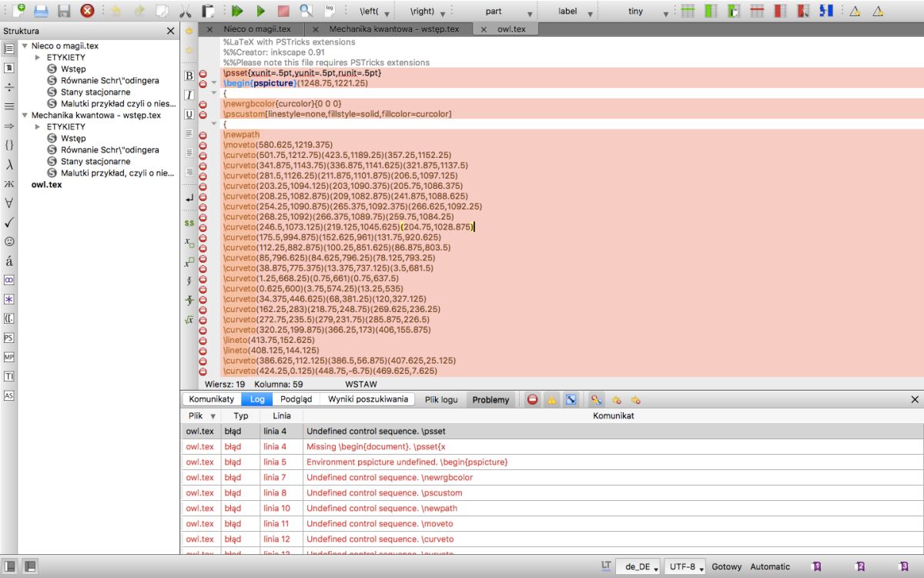The width and height of the screenshot is (924, 578).
Task: Click the LT language tool status icon
Action: (607, 566)
